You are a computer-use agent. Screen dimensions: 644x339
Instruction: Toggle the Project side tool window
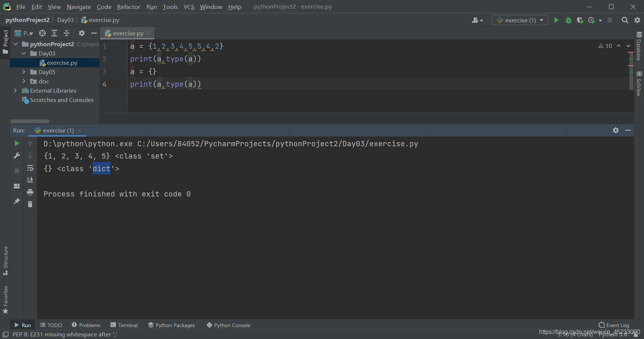pos(5,42)
